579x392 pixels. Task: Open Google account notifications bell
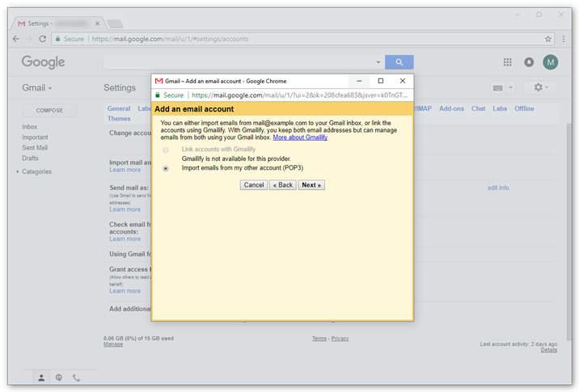529,62
